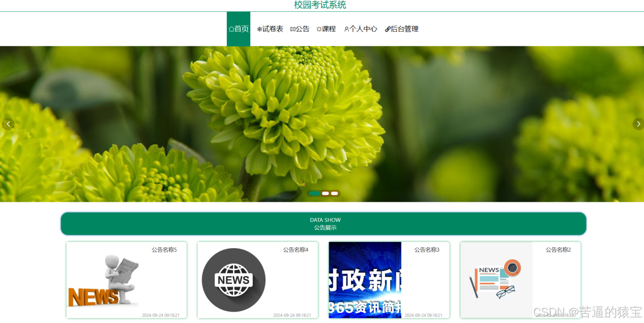
Task: Click the 公告名称5 newspaper figure thumbnail
Action: coord(103,280)
